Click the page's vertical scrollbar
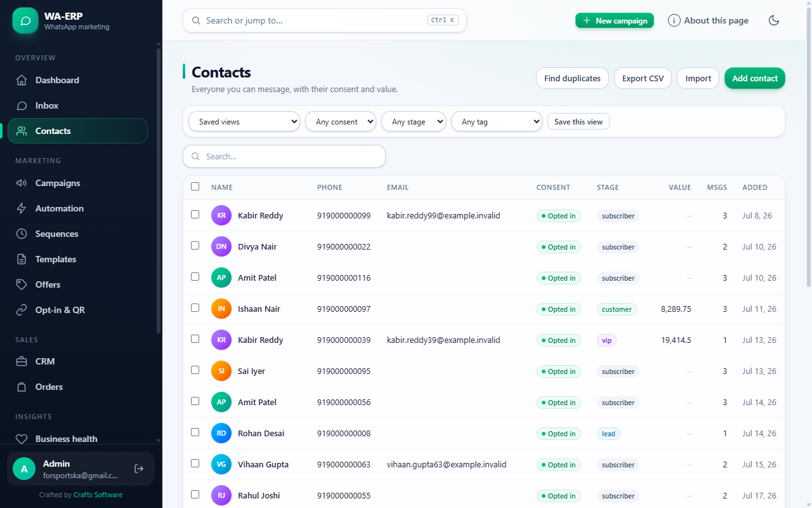The image size is (812, 508). click(808, 146)
